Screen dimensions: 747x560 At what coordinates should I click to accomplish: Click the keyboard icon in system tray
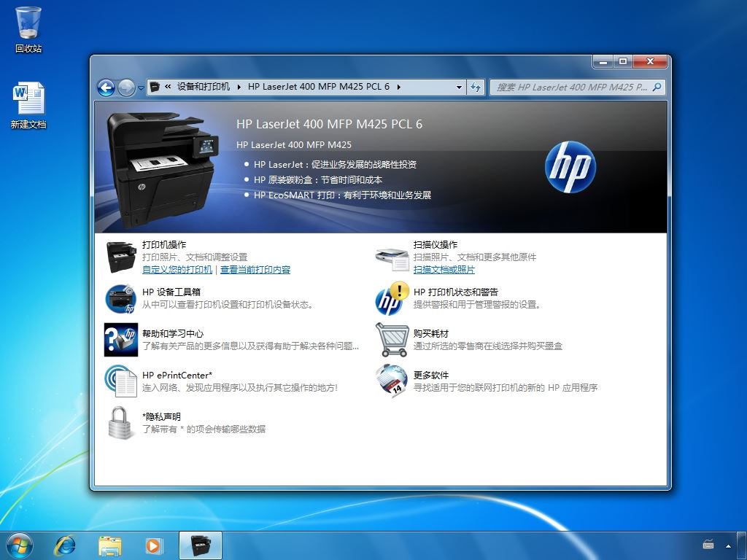coord(708,544)
